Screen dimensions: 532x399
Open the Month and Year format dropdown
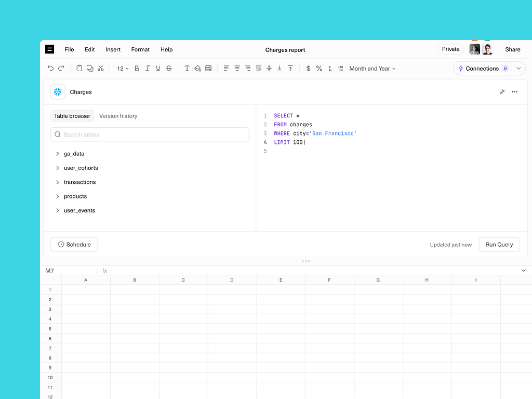click(x=371, y=68)
